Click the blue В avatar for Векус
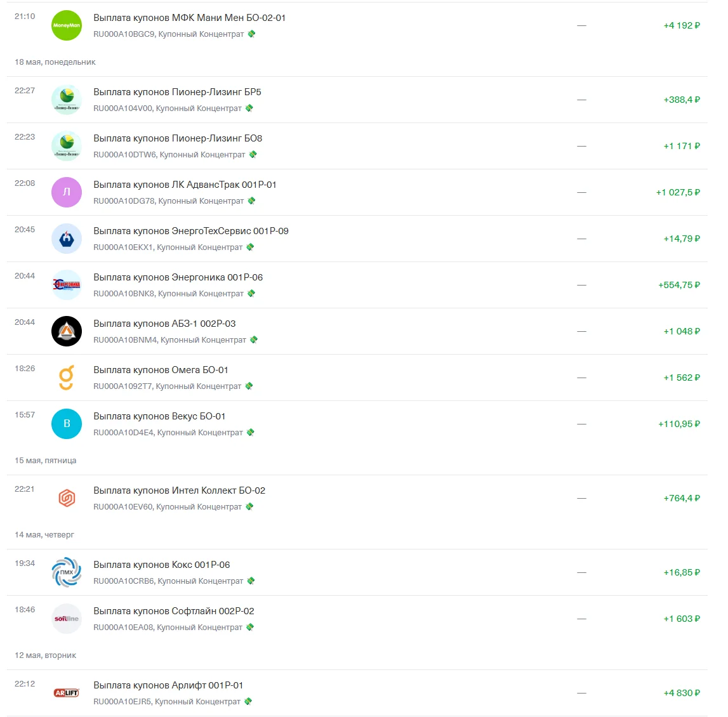 pos(67,424)
